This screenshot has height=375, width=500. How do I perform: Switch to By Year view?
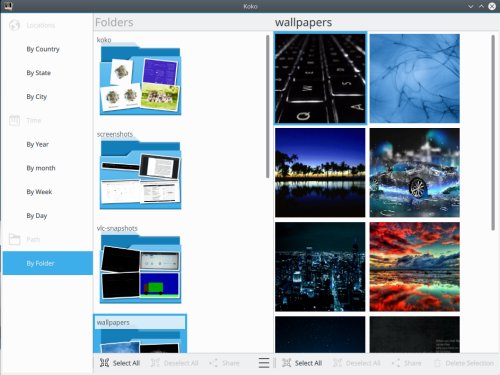38,144
